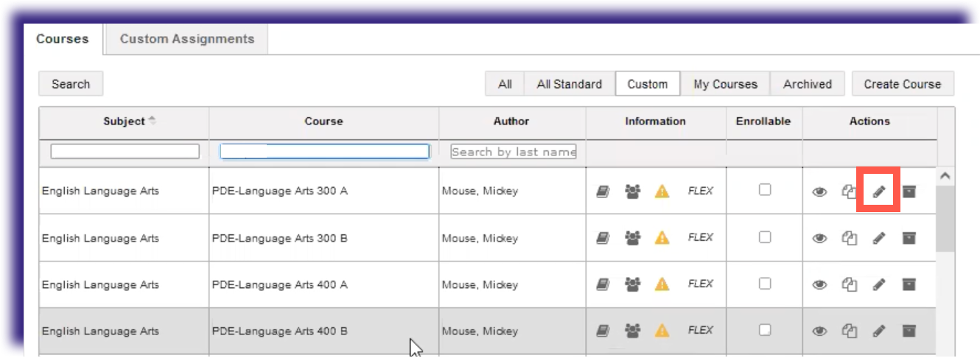This screenshot has width=980, height=358.
Task: Edit PDE-Language Arts 300 B with pencil icon
Action: 878,238
